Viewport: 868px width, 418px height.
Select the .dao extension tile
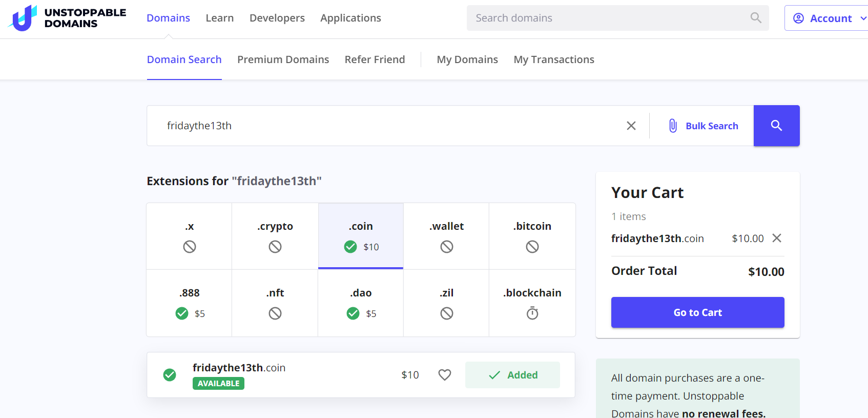tap(361, 303)
